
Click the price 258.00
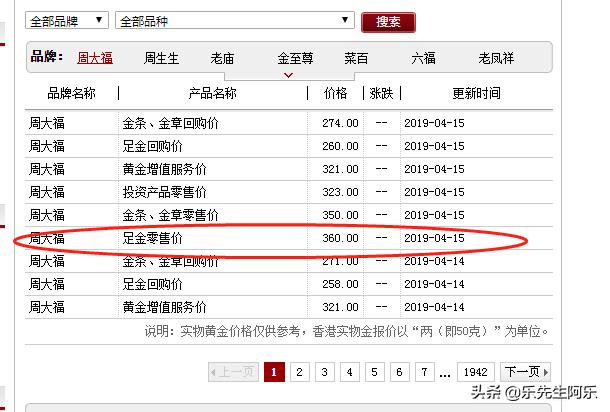tap(340, 284)
